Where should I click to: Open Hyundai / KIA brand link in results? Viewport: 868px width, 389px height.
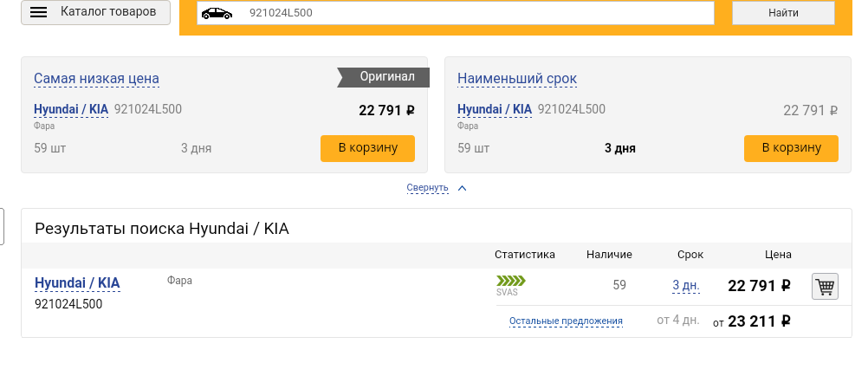coord(77,282)
